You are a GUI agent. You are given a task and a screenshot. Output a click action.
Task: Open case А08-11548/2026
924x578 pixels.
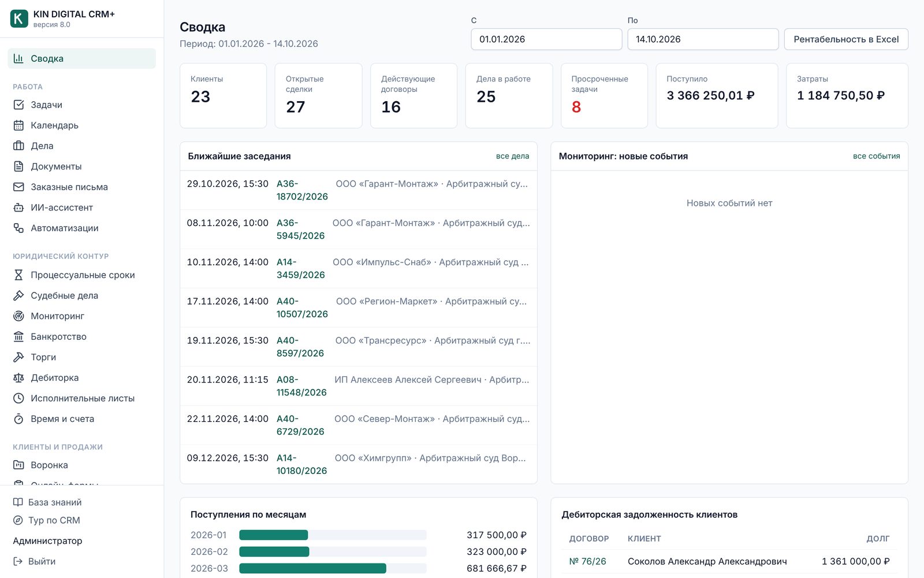(x=301, y=386)
